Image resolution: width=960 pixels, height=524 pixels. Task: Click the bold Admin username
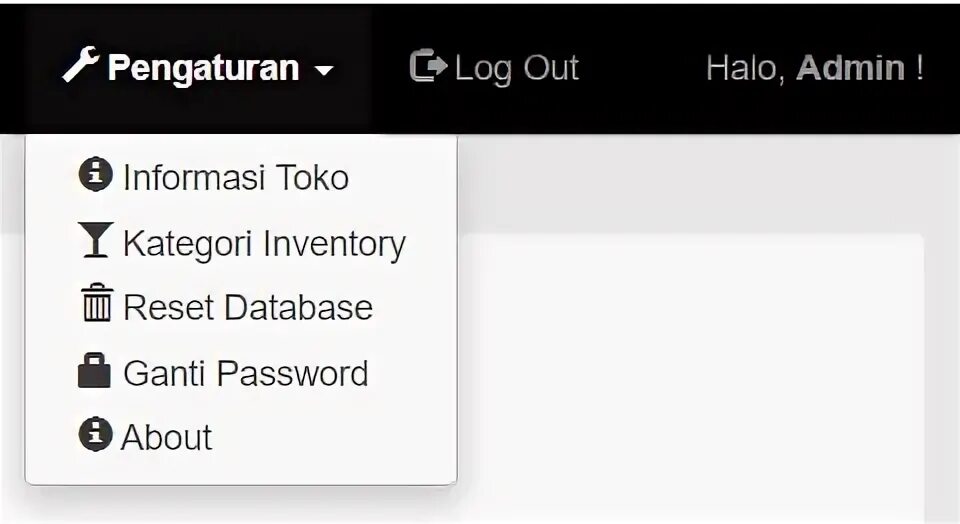pyautogui.click(x=850, y=68)
